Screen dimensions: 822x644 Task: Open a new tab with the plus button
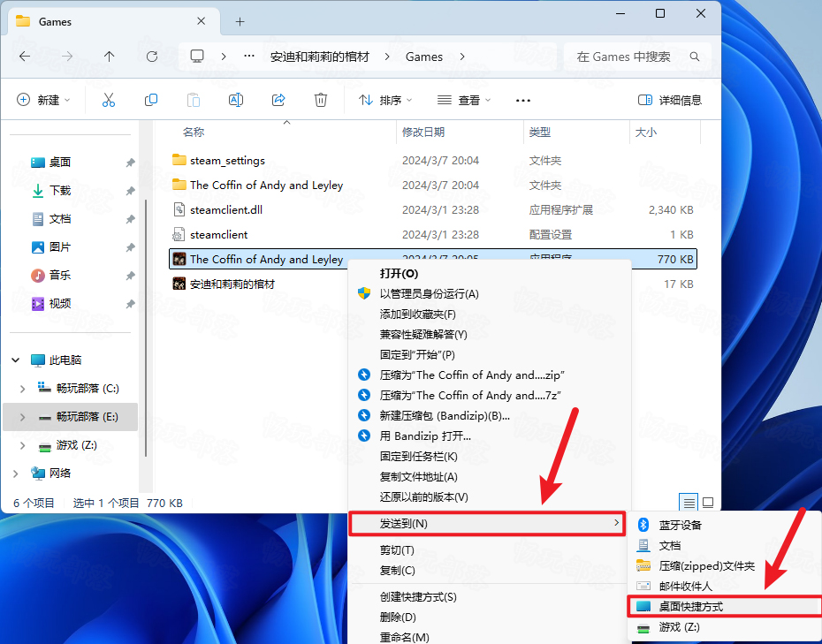point(240,21)
